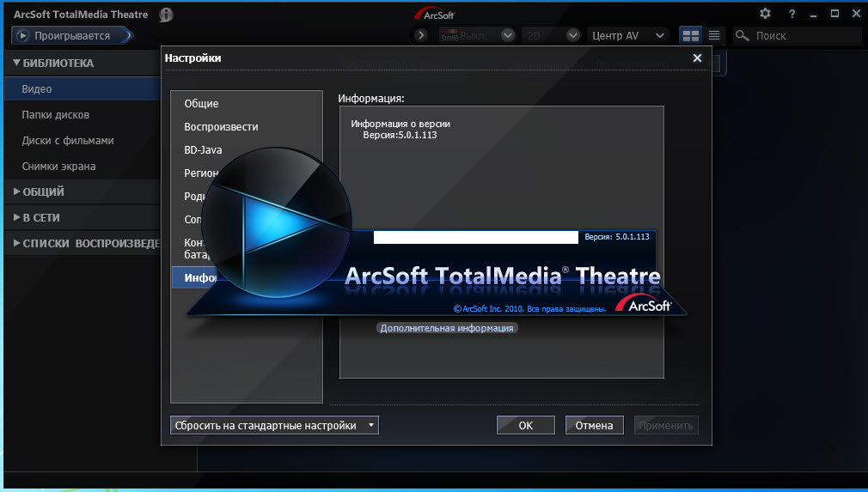Screen dimensions: 868x492
Task: Click the OK button
Action: (525, 425)
